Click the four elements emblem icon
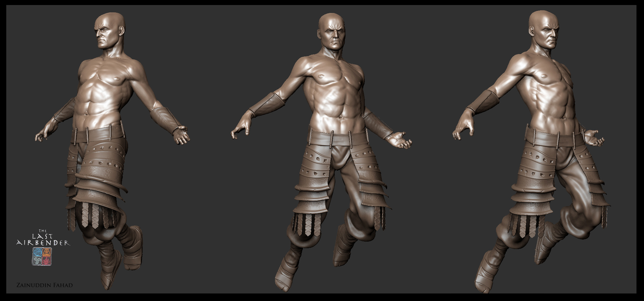 pyautogui.click(x=43, y=256)
